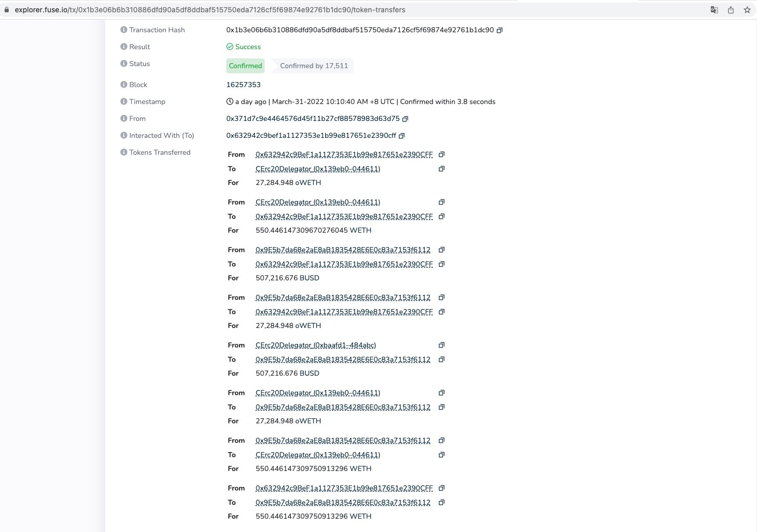Open From address 0x371d7c9e link
The image size is (757, 532).
pos(312,118)
